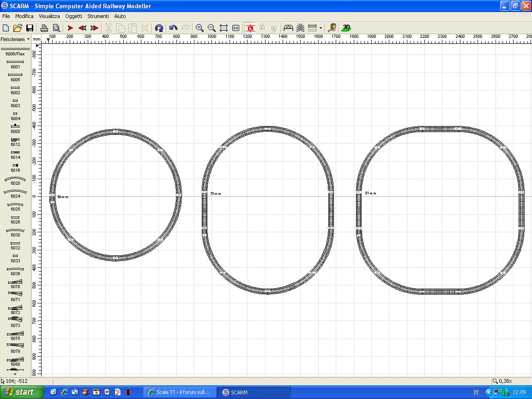Click the tunnel figure toolbar icon
The width and height of the screenshot is (532, 399).
(x=300, y=28)
